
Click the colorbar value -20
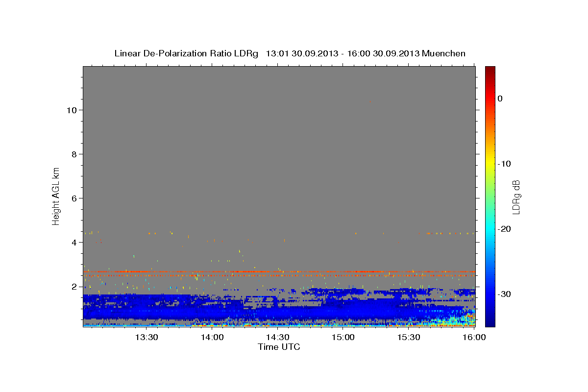505,229
